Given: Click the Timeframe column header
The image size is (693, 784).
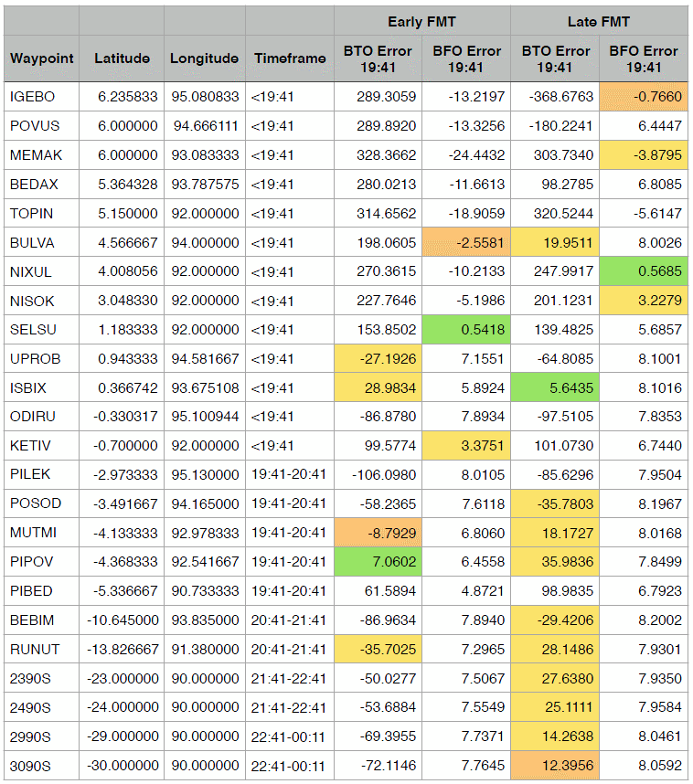Looking at the screenshot, I should coord(290,58).
